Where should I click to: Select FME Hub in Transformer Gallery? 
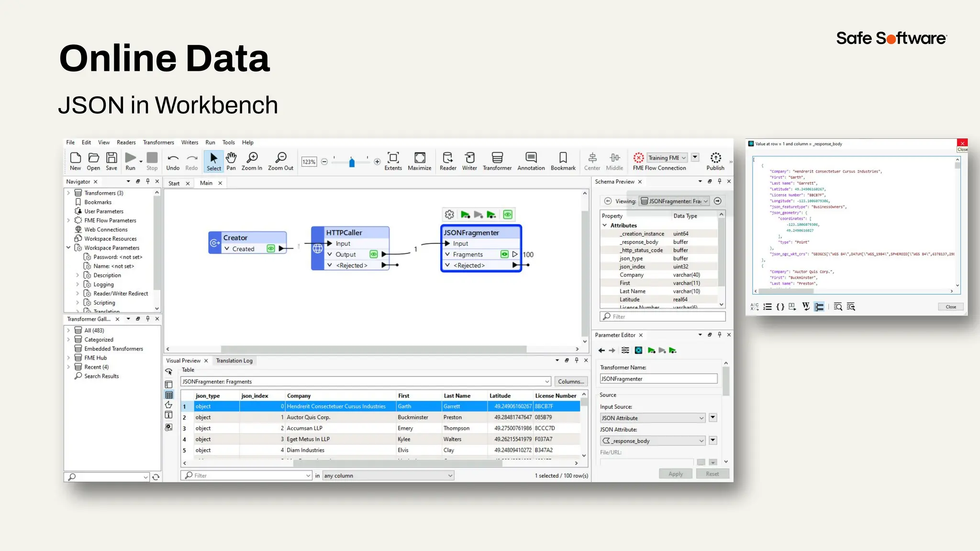96,358
